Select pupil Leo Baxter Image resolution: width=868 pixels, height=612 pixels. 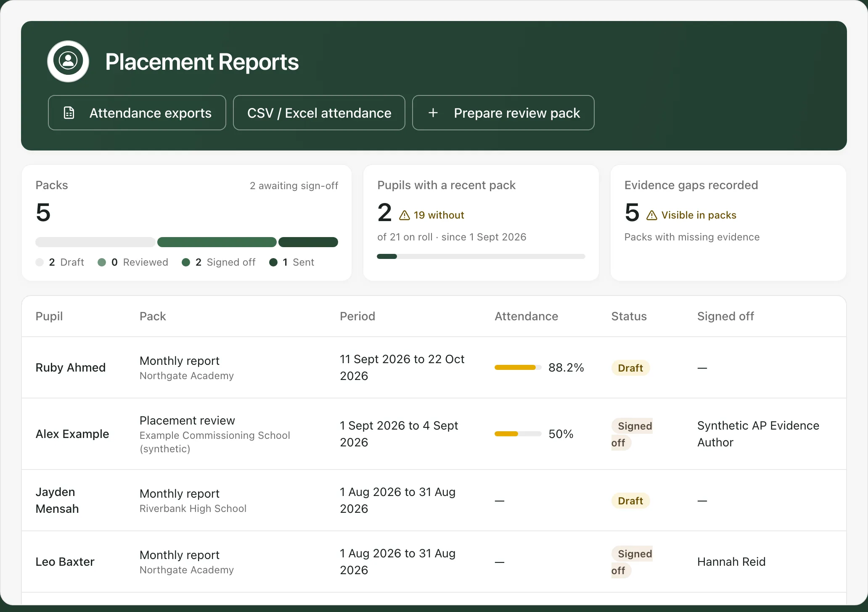click(65, 562)
